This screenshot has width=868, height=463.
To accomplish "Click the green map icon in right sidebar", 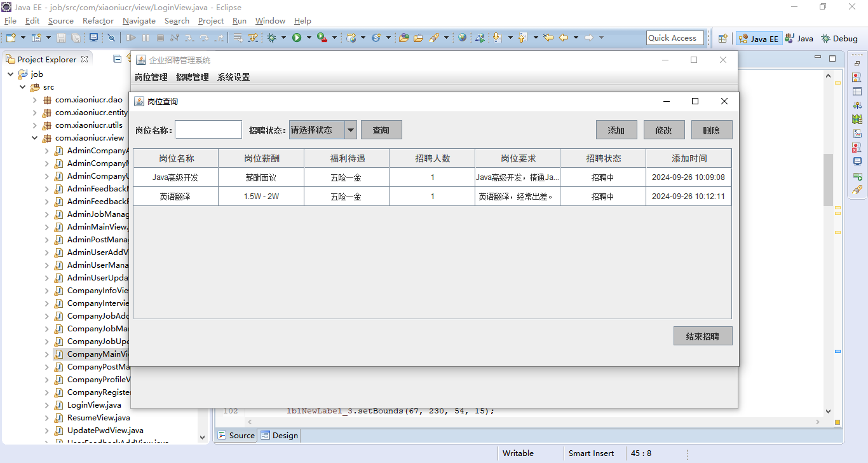I will [x=857, y=119].
